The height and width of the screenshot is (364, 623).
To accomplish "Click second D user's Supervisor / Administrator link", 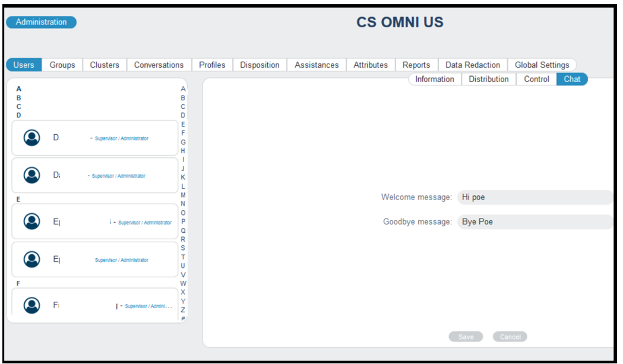I will click(x=118, y=176).
